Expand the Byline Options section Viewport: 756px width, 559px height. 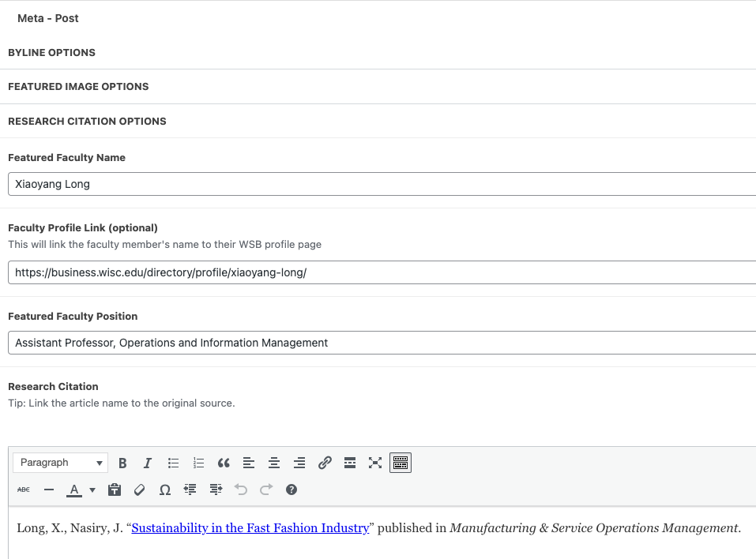point(51,52)
